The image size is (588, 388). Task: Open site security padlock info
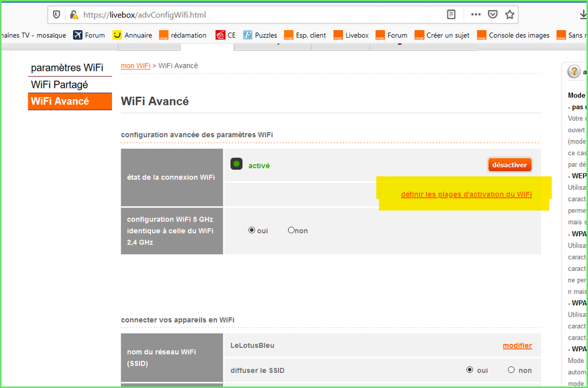tap(74, 15)
